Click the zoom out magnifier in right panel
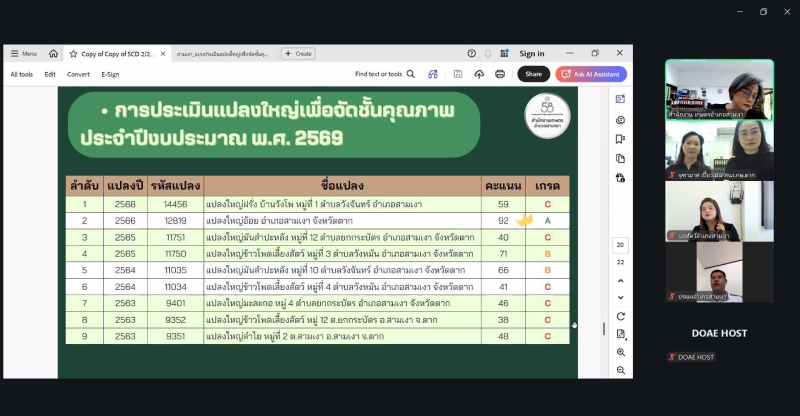Screen dimensions: 800x416 point(620,369)
